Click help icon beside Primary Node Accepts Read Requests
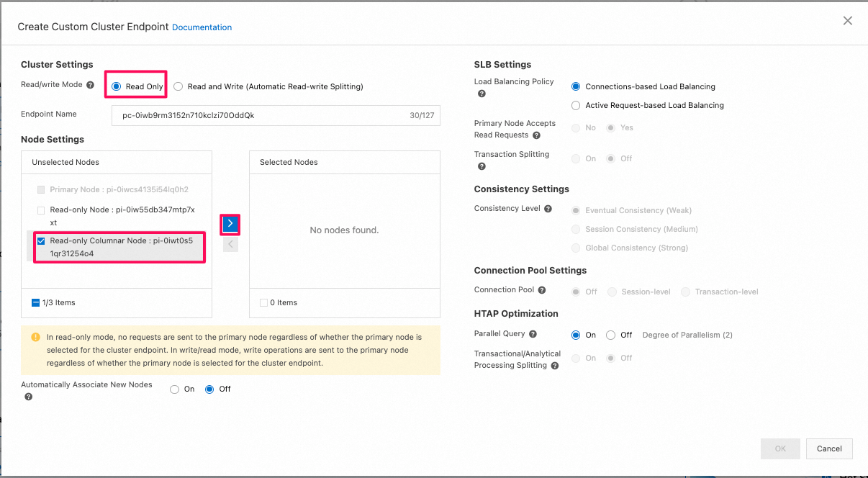Viewport: 868px width, 478px height. point(536,135)
